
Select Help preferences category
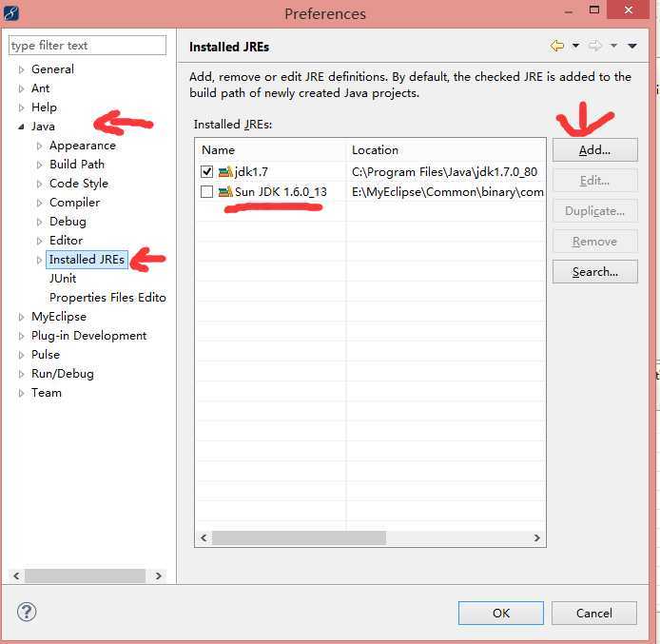[44, 107]
